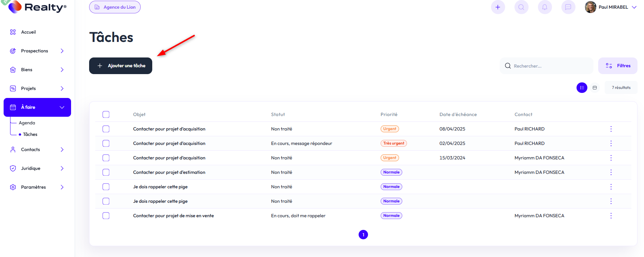Click Ajouter une tâche button

[x=121, y=66]
